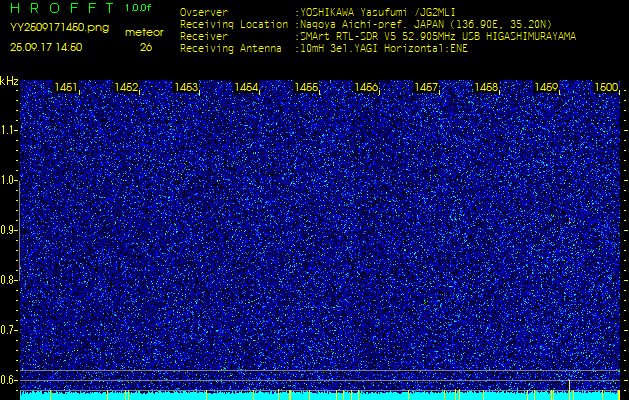Click the 1455 time tick label
This screenshot has height=400, width=629.
306,87
